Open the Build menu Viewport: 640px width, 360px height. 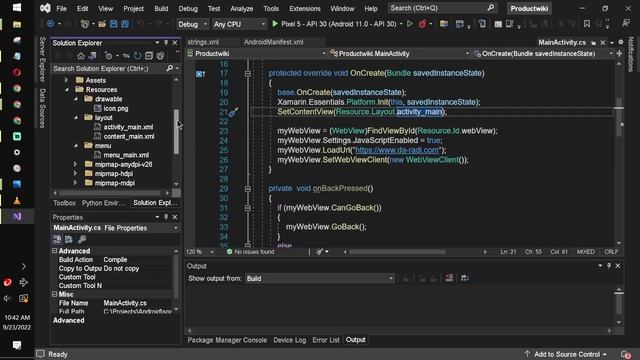[161, 9]
